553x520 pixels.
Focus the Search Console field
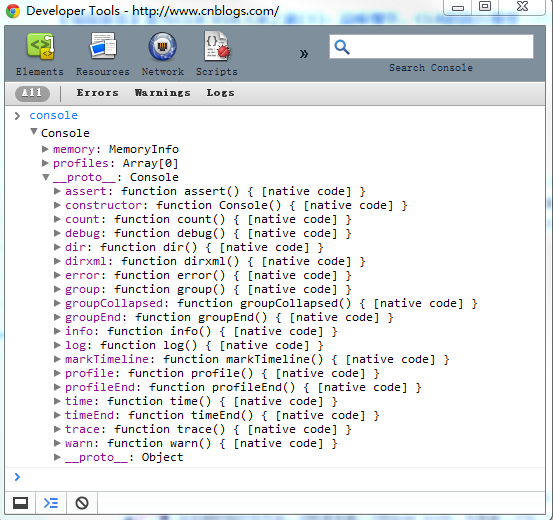[x=431, y=47]
